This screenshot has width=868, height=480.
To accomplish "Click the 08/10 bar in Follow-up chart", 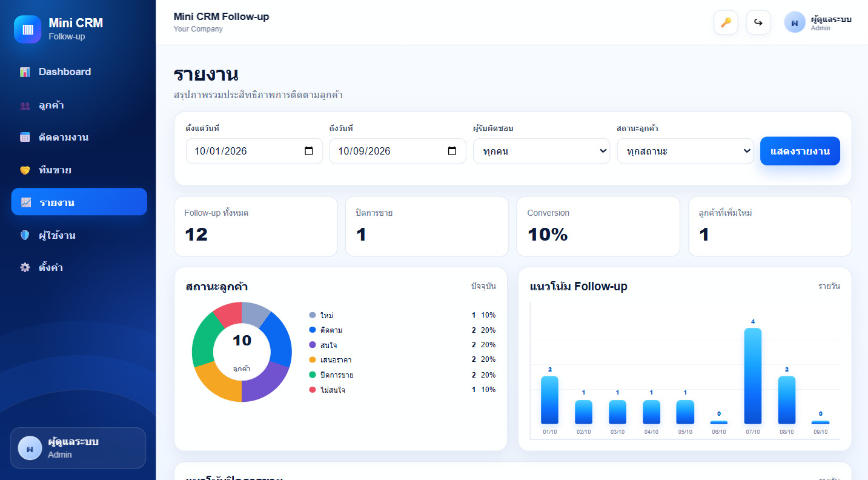I will pos(787,400).
